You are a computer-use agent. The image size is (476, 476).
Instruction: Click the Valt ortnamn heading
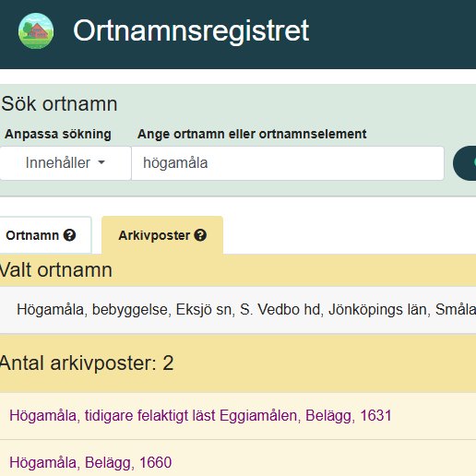click(x=55, y=270)
